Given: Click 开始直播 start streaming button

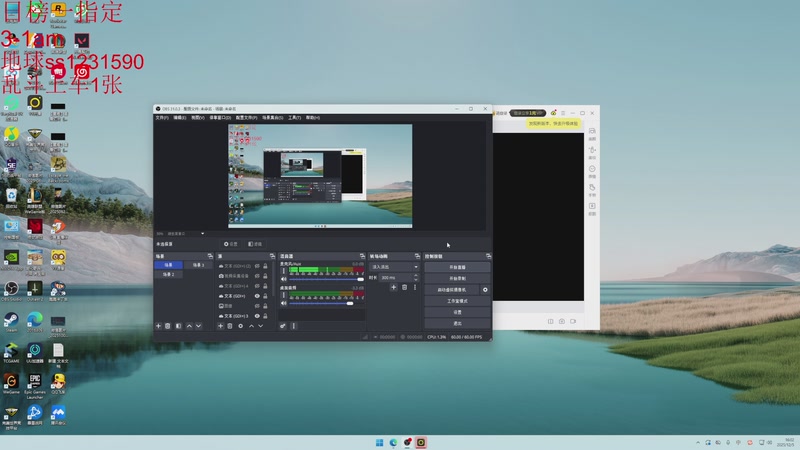Looking at the screenshot, I should 457,267.
